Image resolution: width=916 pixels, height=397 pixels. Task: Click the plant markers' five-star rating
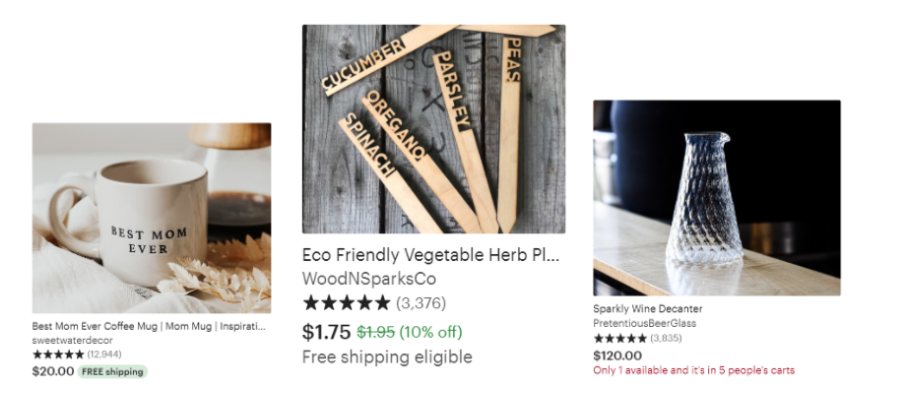point(346,303)
